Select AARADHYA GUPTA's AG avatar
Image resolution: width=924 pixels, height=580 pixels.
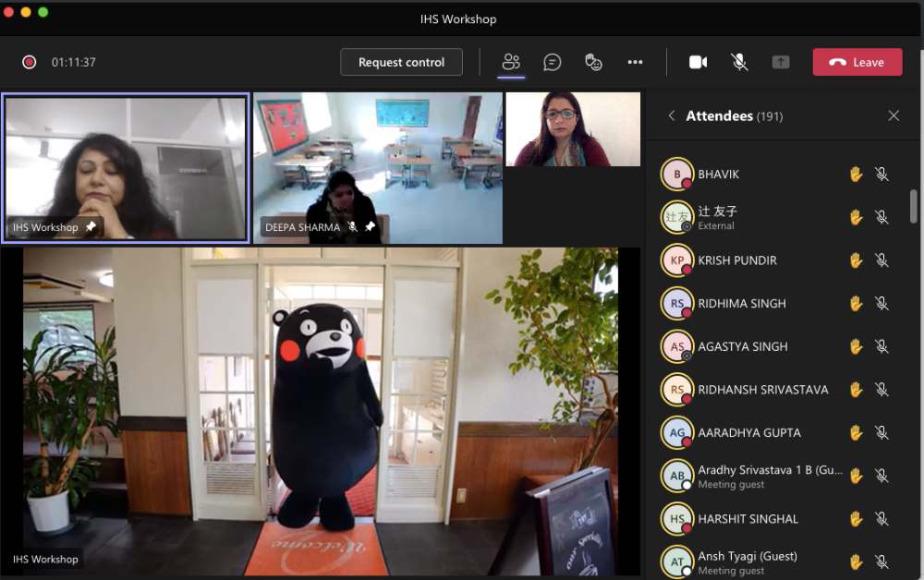(677, 433)
